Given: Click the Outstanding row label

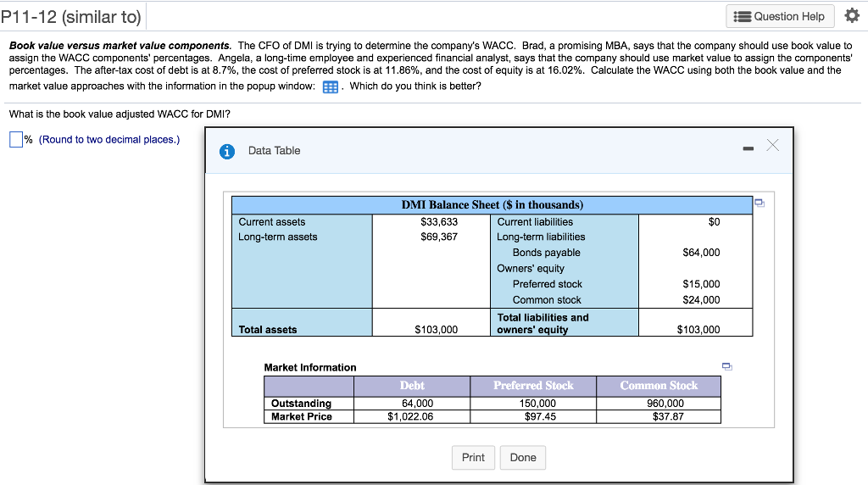Looking at the screenshot, I should (301, 404).
